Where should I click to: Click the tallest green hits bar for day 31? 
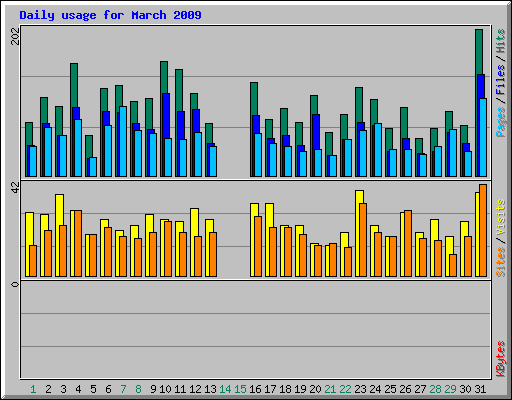point(479,52)
